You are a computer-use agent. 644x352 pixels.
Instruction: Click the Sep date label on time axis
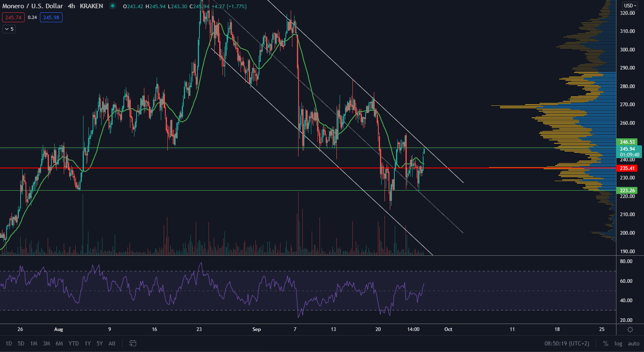click(x=257, y=329)
